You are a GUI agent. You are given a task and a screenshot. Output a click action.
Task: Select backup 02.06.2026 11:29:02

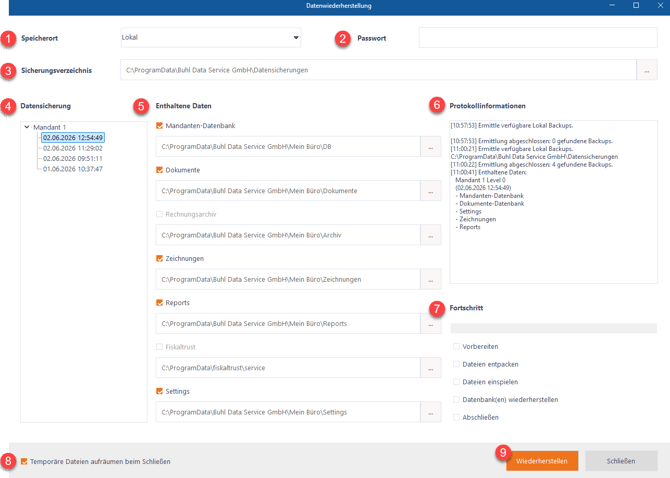73,148
